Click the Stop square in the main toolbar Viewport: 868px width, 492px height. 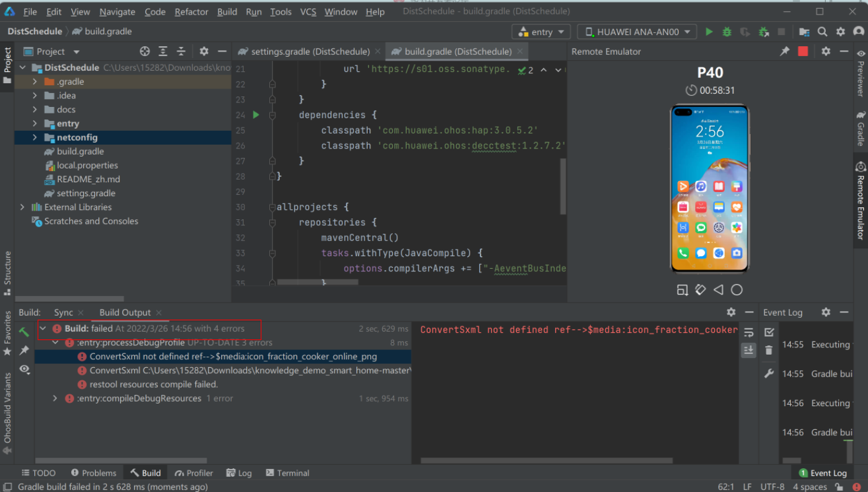point(782,32)
